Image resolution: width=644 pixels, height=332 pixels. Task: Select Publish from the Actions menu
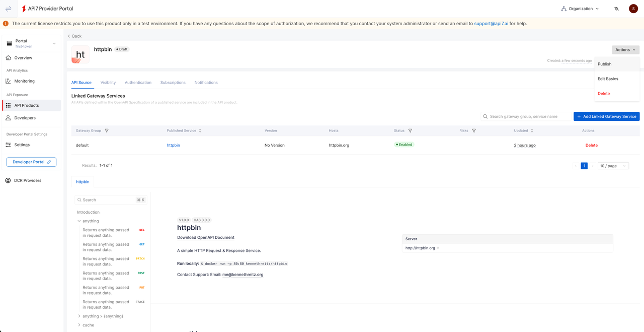point(604,64)
